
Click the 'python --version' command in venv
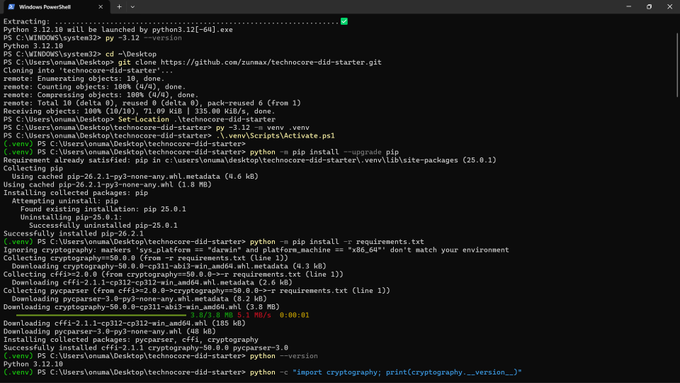pos(284,356)
